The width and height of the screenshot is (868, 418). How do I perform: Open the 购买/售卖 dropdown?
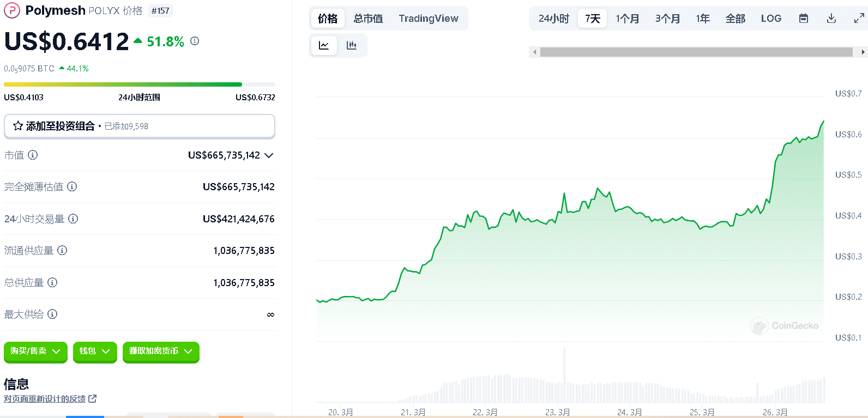coord(35,352)
